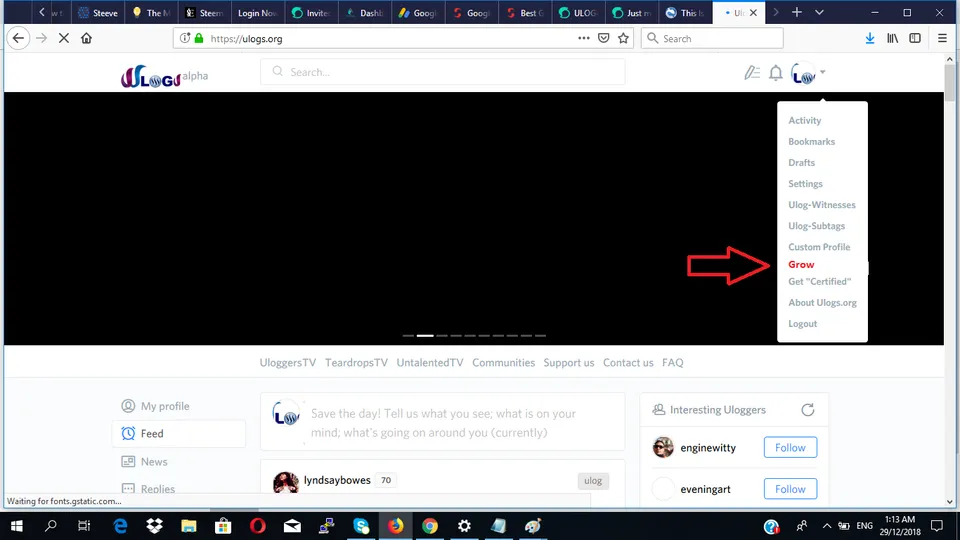960x540 pixels.
Task: Click the green padlock site security icon
Action: [x=199, y=38]
